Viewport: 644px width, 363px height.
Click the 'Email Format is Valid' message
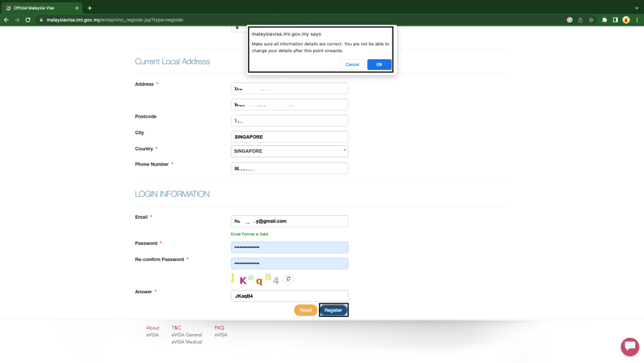click(x=249, y=234)
